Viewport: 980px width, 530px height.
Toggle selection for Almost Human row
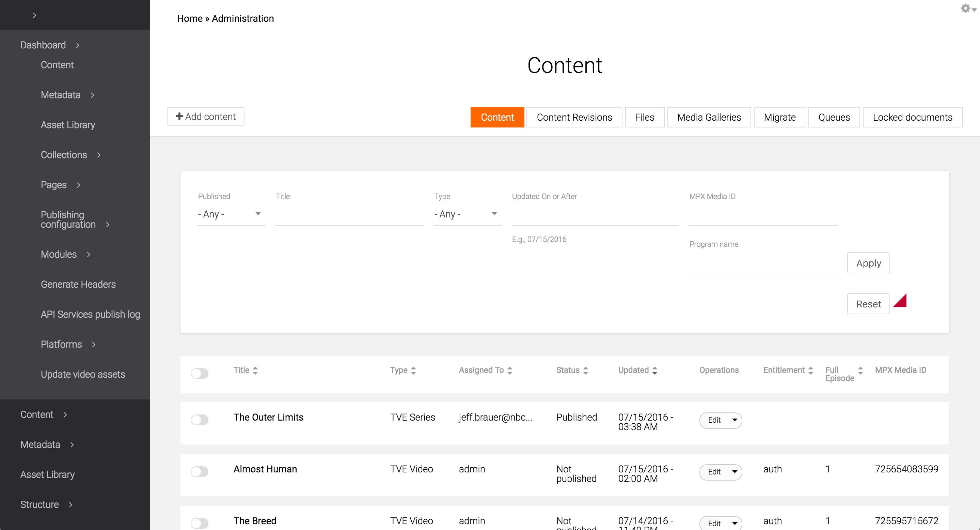199,472
